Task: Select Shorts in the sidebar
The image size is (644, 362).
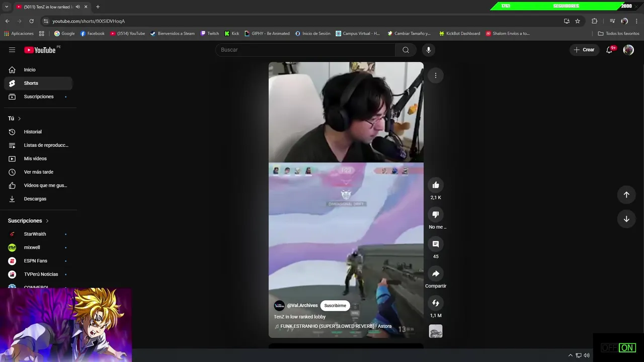Action: pyautogui.click(x=38, y=83)
